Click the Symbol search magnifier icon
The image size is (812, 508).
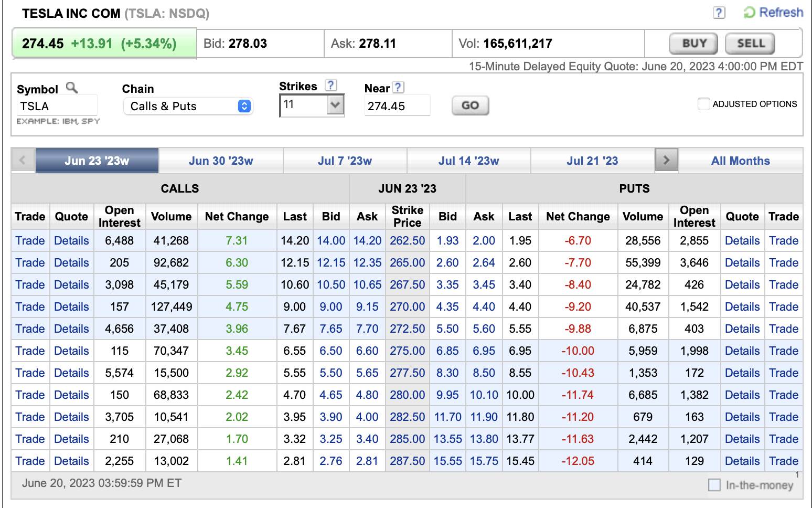pyautogui.click(x=72, y=88)
